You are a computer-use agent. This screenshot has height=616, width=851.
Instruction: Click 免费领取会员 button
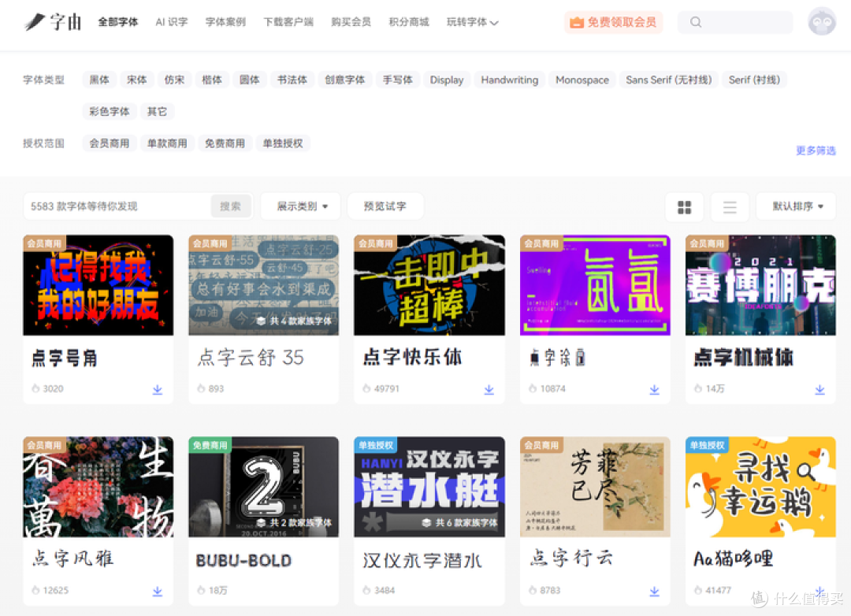[613, 22]
